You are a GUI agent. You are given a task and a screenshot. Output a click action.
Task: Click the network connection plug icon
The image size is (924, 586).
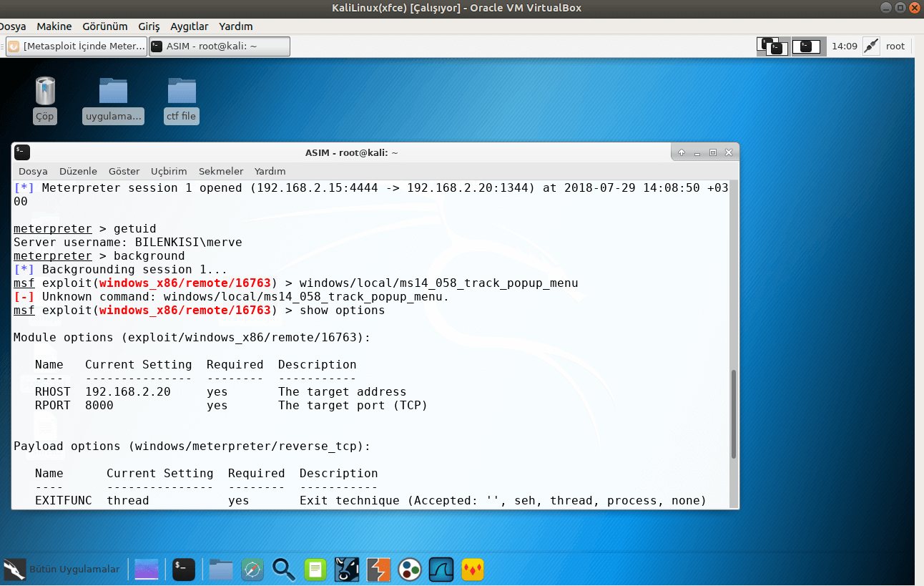pos(870,46)
